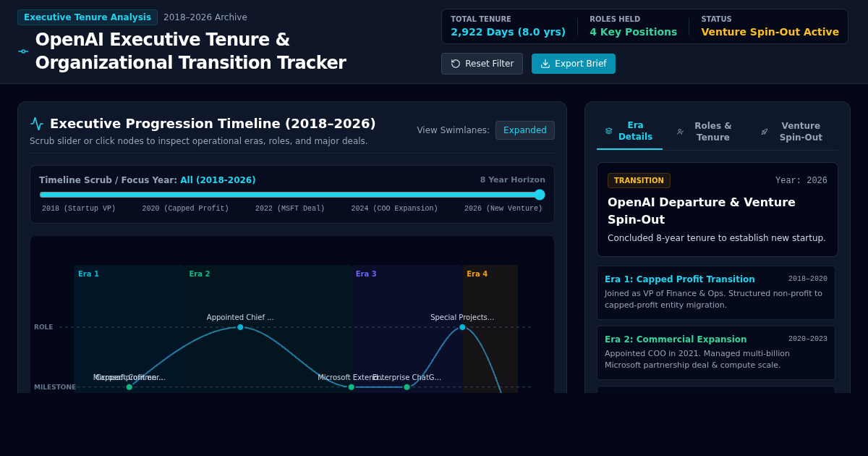Click the 8 Year Horizon label

click(x=513, y=180)
